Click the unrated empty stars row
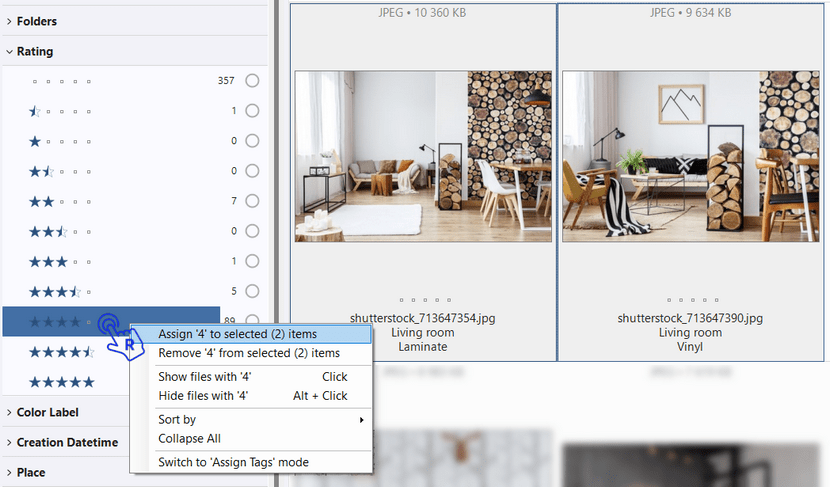Screen dimensions: 830x487 tap(61, 81)
